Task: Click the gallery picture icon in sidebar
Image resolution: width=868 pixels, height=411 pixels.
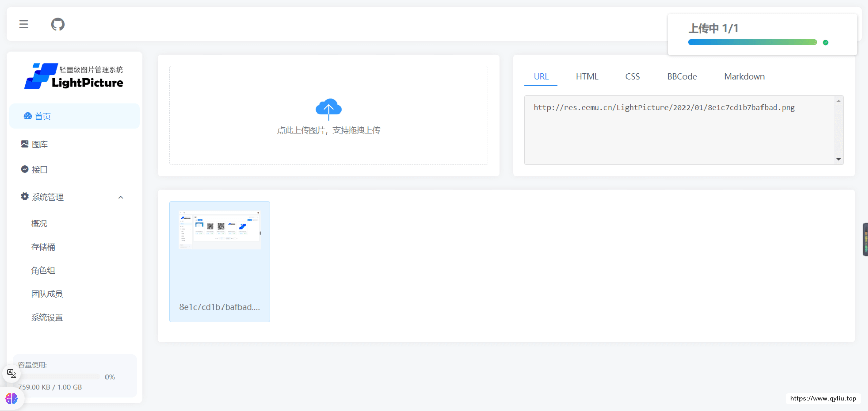Action: tap(25, 144)
